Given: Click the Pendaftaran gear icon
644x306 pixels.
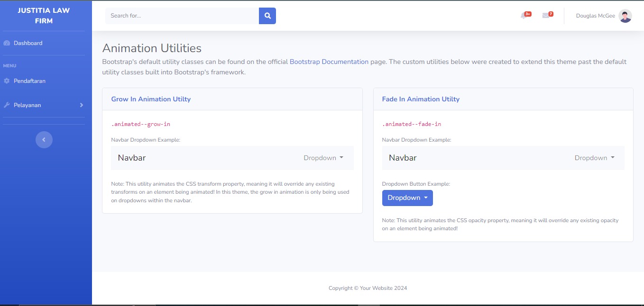Looking at the screenshot, I should (7, 81).
